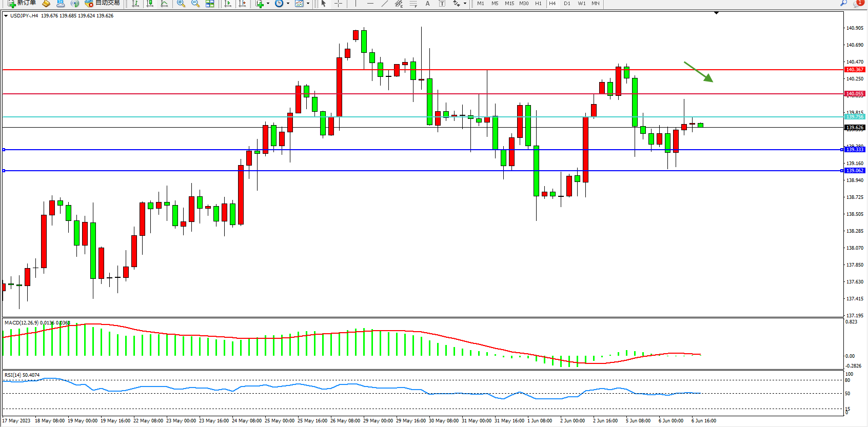Open the add indicator dropdown arrow
Viewport: 868px width, 427px height.
[268, 4]
